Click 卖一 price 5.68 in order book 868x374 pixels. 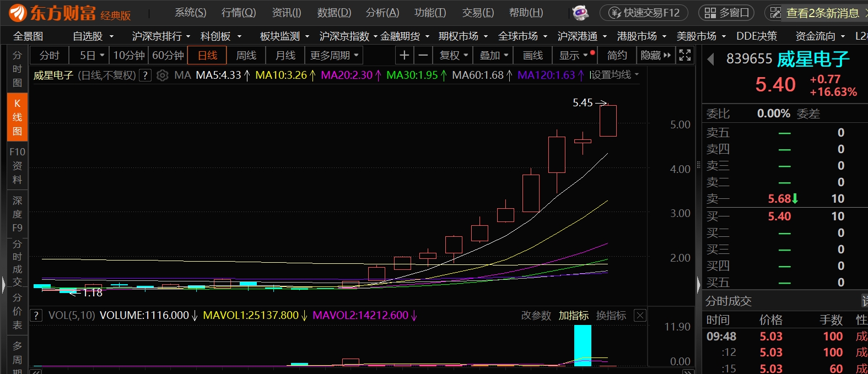click(x=779, y=199)
